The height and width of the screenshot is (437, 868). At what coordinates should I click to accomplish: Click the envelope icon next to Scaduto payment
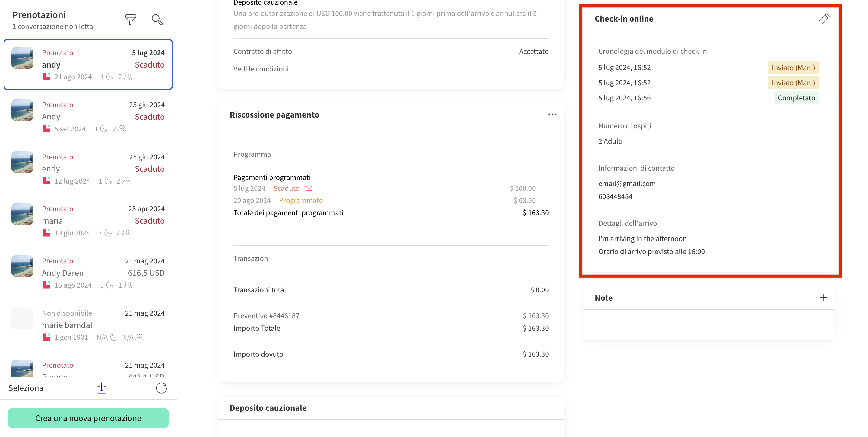(x=309, y=188)
